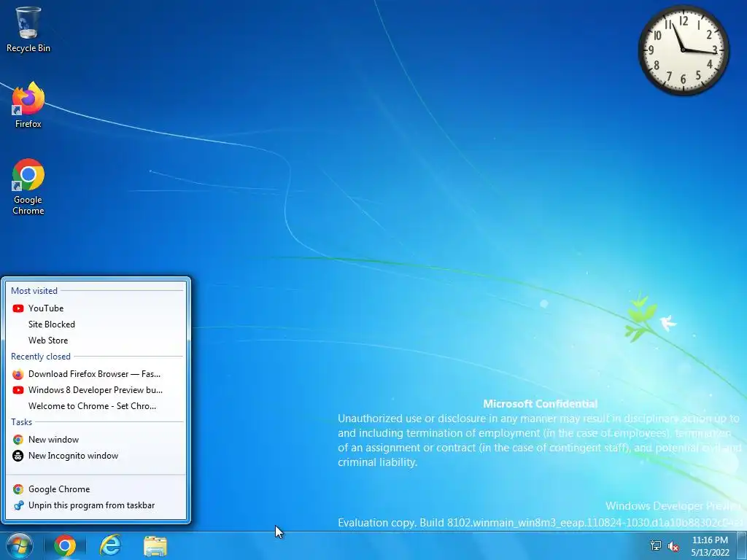The width and height of the screenshot is (747, 560).
Task: Open Site Blocked from jump list
Action: (97, 324)
